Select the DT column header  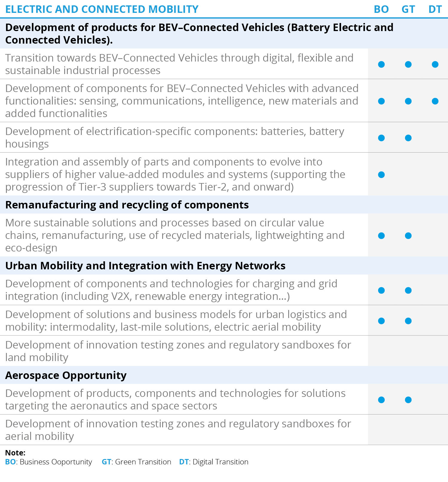[435, 9]
